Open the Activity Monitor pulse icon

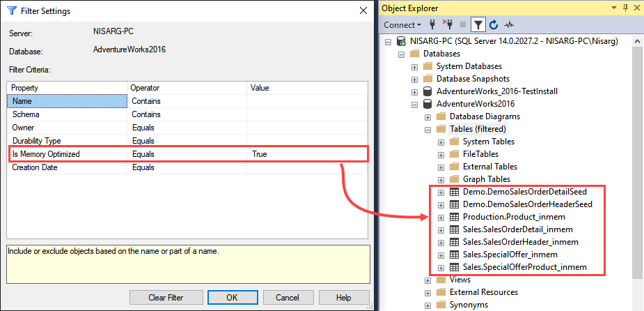point(510,25)
